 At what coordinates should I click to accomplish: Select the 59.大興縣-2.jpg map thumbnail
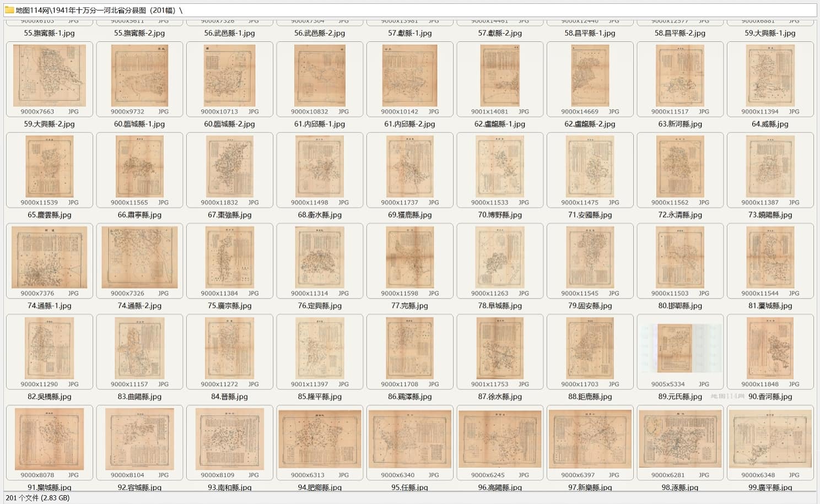click(50, 76)
